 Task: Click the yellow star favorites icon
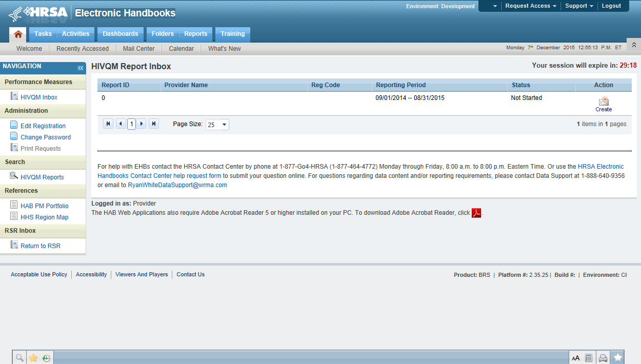[33, 358]
